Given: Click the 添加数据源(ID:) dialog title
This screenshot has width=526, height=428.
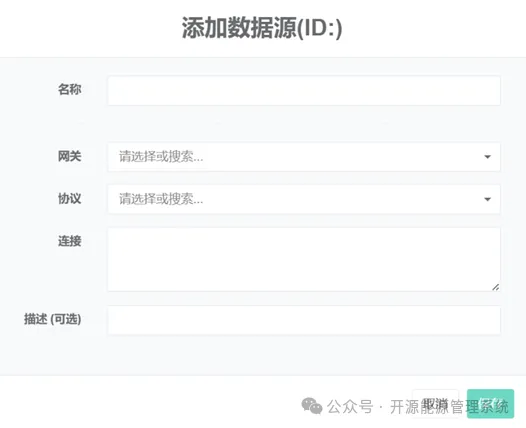Looking at the screenshot, I should click(x=262, y=28).
